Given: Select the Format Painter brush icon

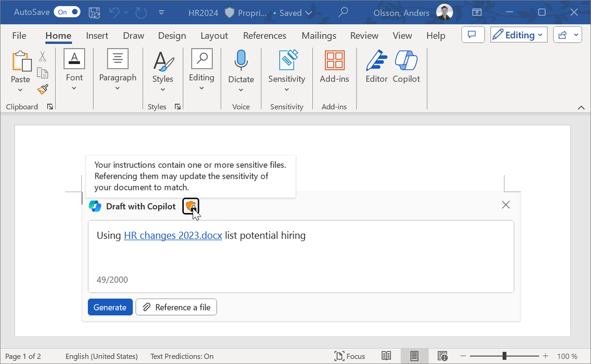Looking at the screenshot, I should pos(43,89).
